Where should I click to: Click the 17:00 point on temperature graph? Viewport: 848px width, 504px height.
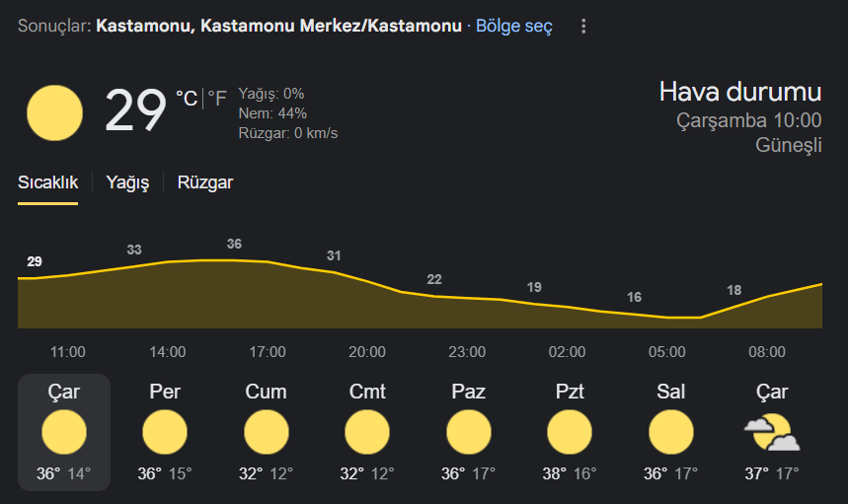pos(268,262)
